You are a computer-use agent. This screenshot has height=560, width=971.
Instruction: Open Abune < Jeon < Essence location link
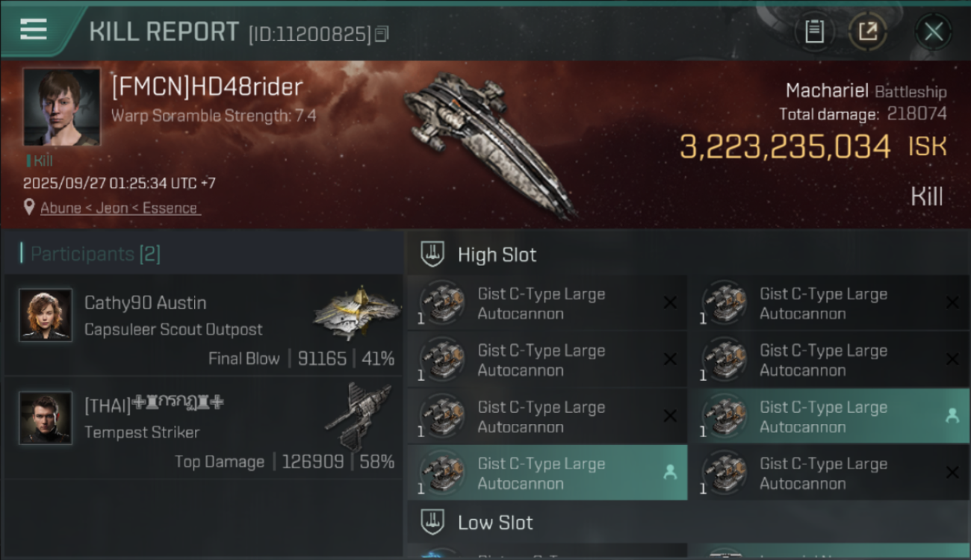[x=119, y=208]
